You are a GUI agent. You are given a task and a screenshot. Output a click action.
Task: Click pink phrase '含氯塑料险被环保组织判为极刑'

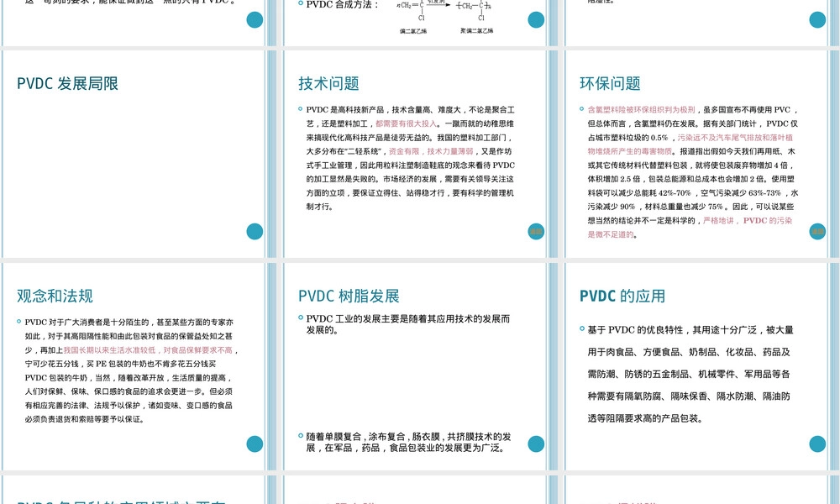pos(641,110)
